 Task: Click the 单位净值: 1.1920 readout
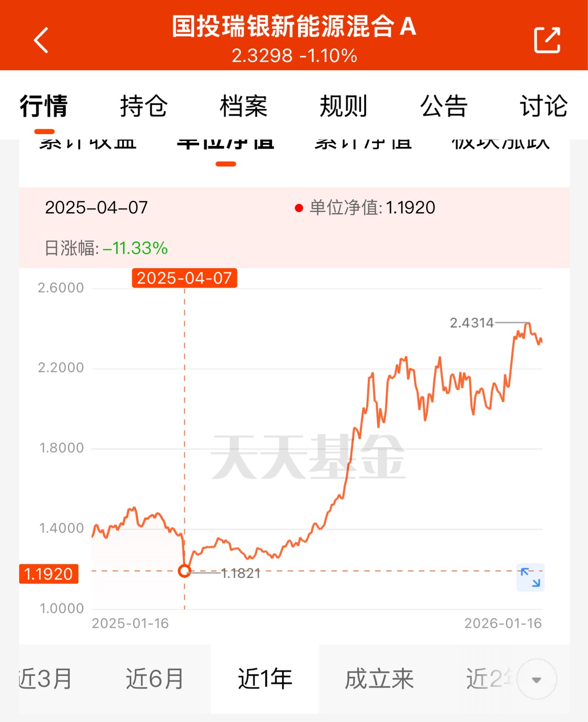(x=365, y=208)
